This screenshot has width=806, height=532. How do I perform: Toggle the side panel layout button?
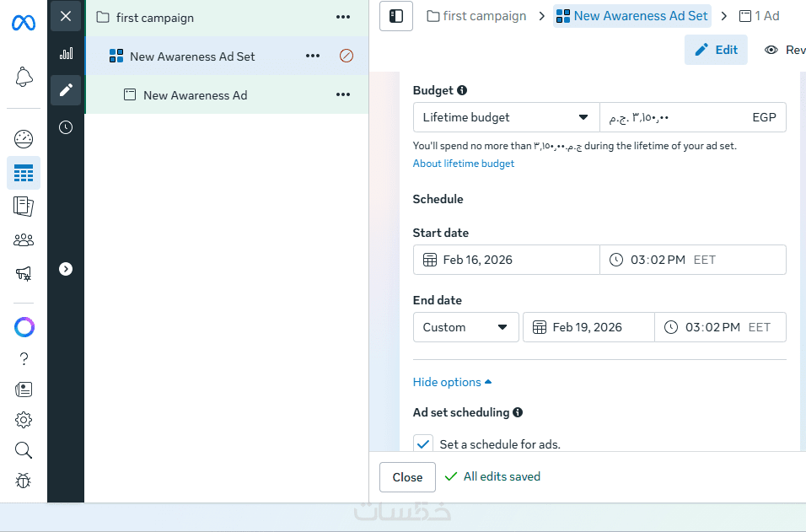[x=396, y=16]
